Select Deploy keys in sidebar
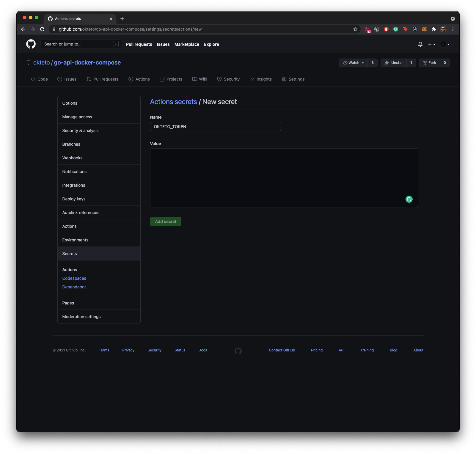Viewport: 476px width, 454px height. point(99,199)
